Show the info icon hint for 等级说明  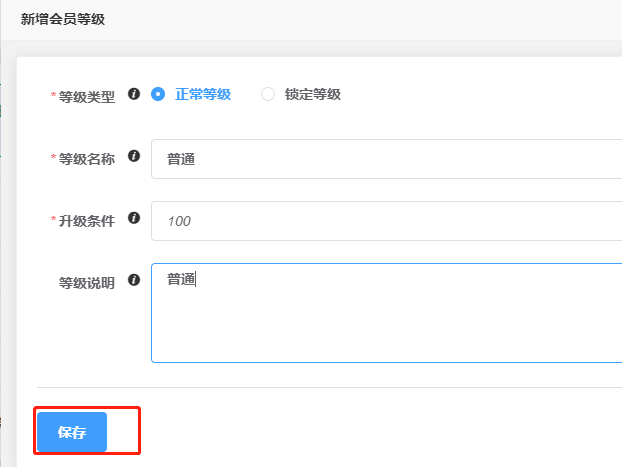coord(134,280)
